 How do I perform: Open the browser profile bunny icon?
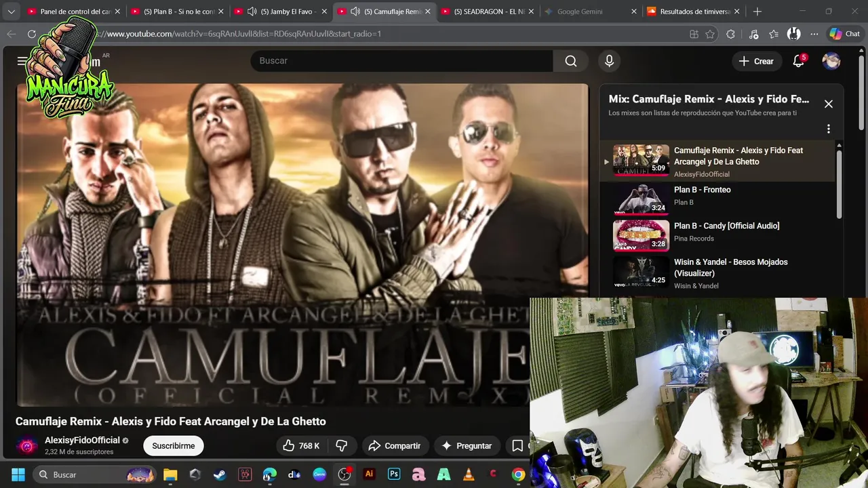pos(793,34)
